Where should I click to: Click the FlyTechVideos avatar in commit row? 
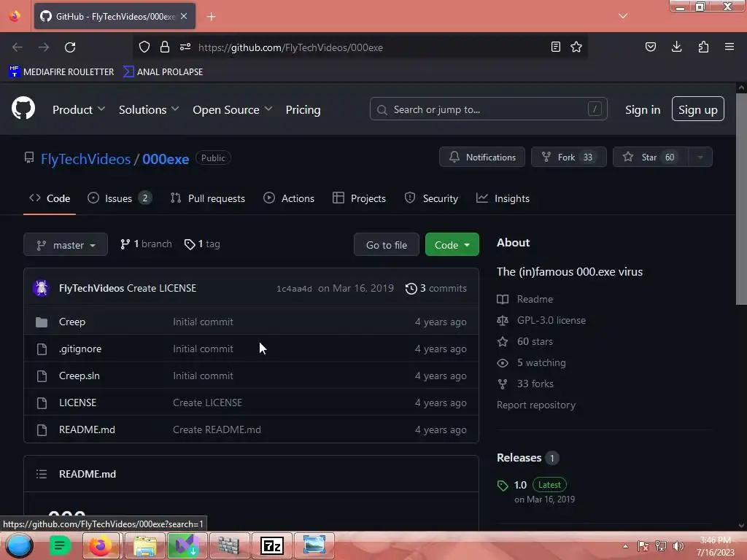point(42,288)
